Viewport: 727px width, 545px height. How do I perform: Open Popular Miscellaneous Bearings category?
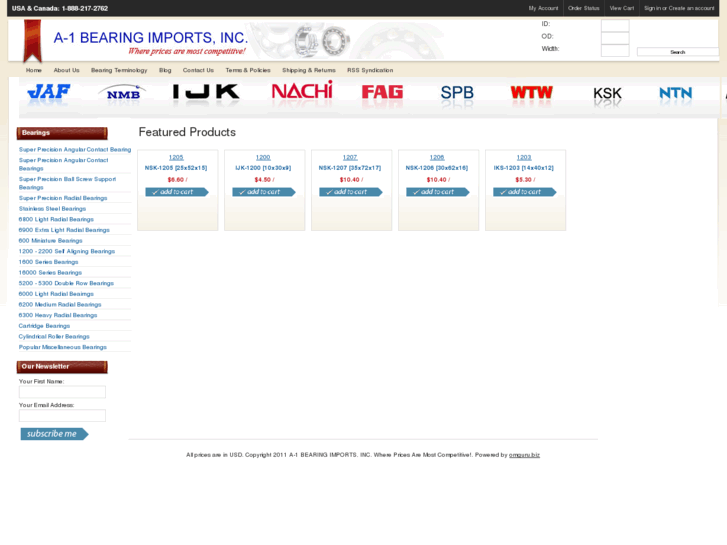[x=63, y=347]
